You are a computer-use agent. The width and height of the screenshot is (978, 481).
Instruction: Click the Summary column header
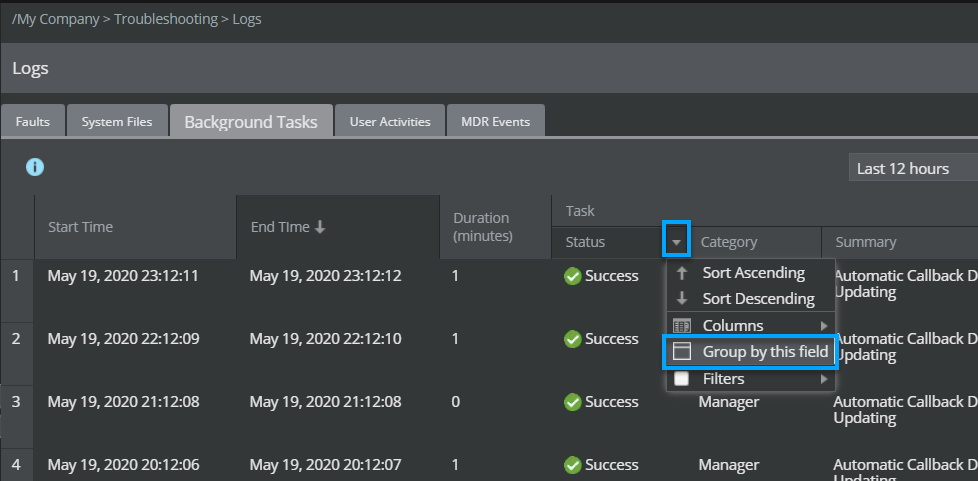coord(900,243)
